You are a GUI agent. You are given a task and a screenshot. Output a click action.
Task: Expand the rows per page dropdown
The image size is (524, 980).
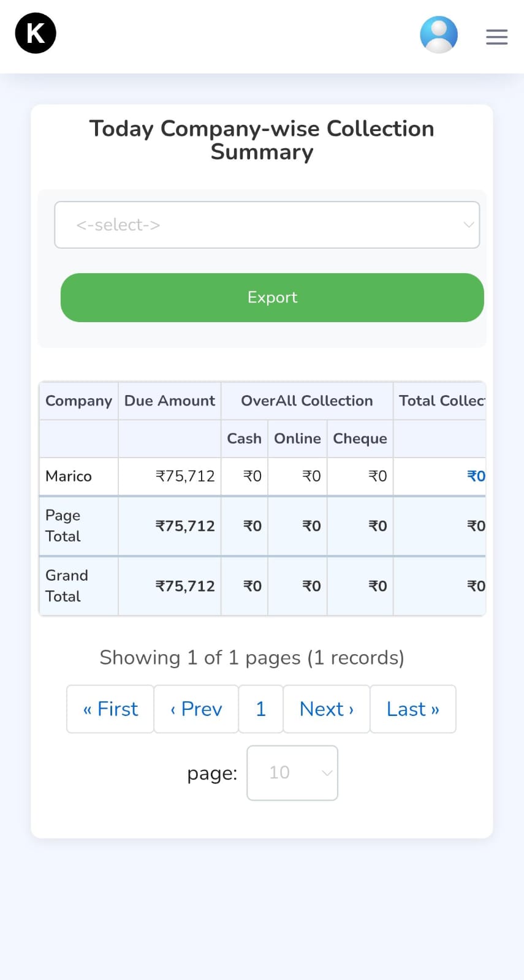[x=292, y=773]
